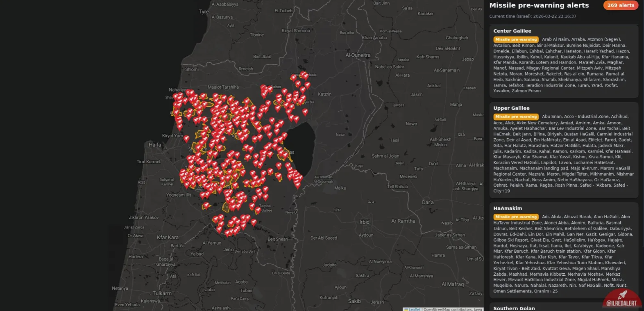644x311 pixels.
Task: Click the Missile pre-warning badge under HaAmakim
Action: (516, 217)
